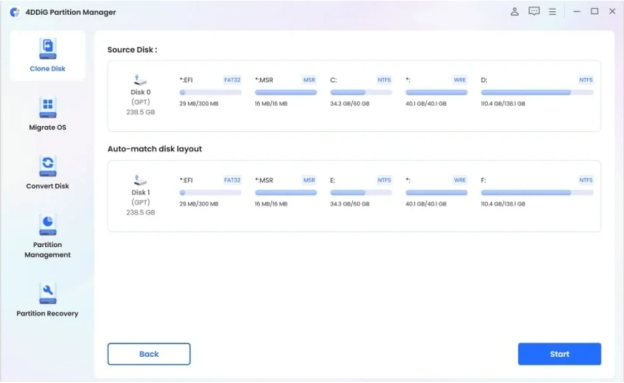
Task: Open the Convert Disk sidebar icon
Action: tap(47, 166)
